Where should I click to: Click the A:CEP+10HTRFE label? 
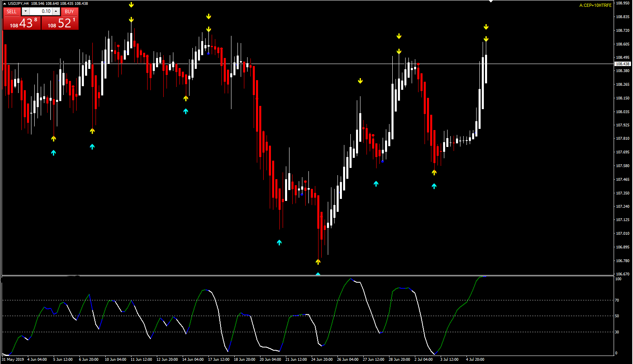595,6
